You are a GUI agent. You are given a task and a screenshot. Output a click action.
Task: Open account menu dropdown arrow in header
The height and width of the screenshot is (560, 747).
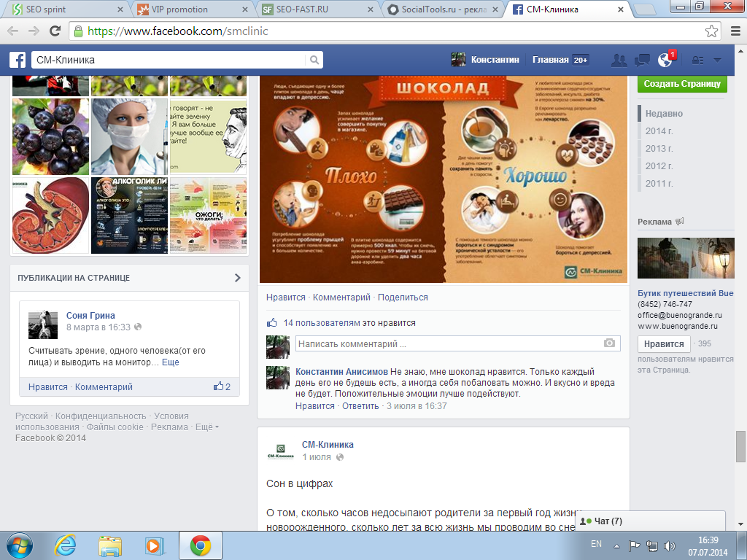click(x=718, y=60)
